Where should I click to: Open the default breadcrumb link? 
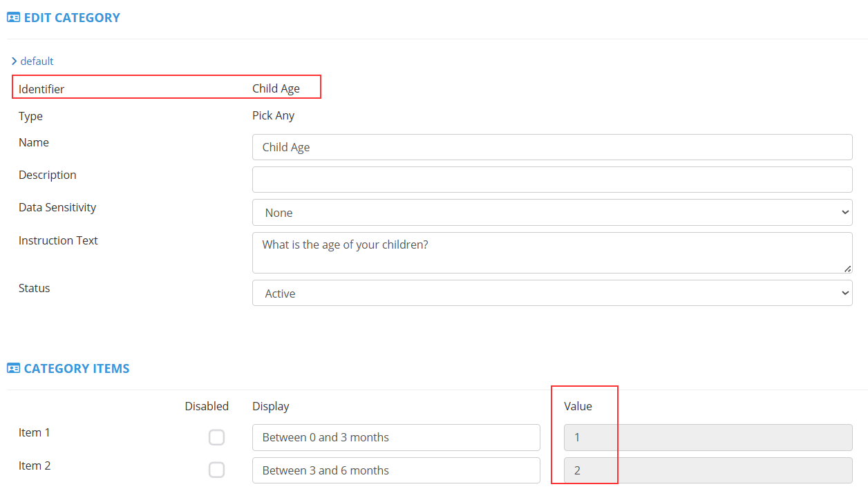pos(37,61)
